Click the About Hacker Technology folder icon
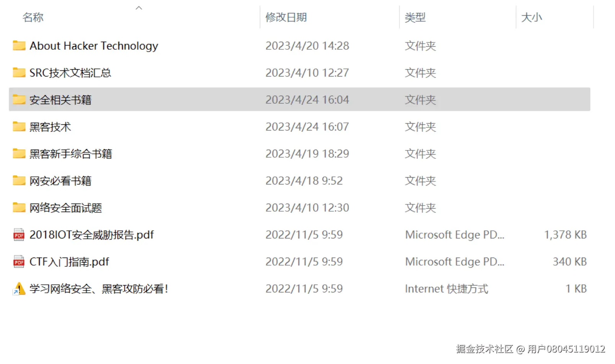Image resolution: width=615 pixels, height=364 pixels. [x=19, y=46]
